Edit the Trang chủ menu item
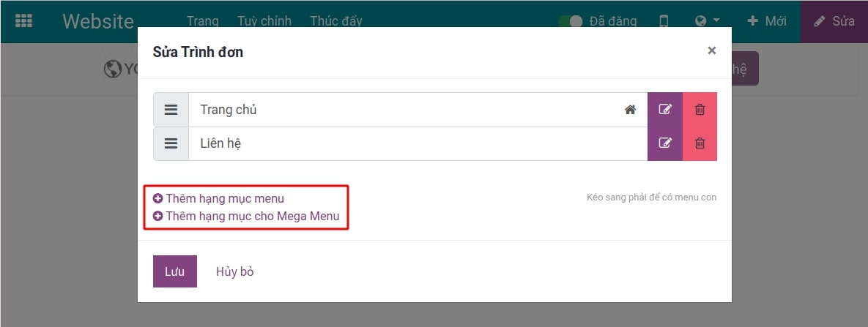Viewport: 868px width, 327px height. point(665,110)
